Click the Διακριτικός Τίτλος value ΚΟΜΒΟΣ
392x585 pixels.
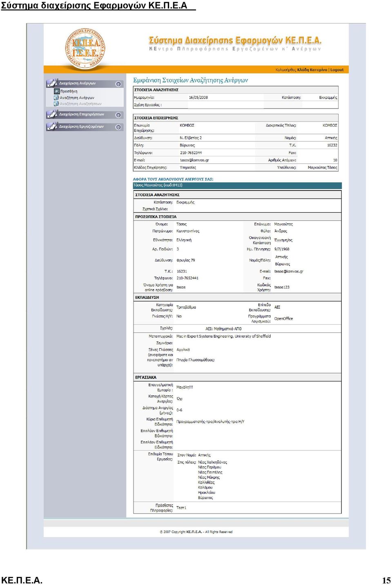pyautogui.click(x=330, y=126)
